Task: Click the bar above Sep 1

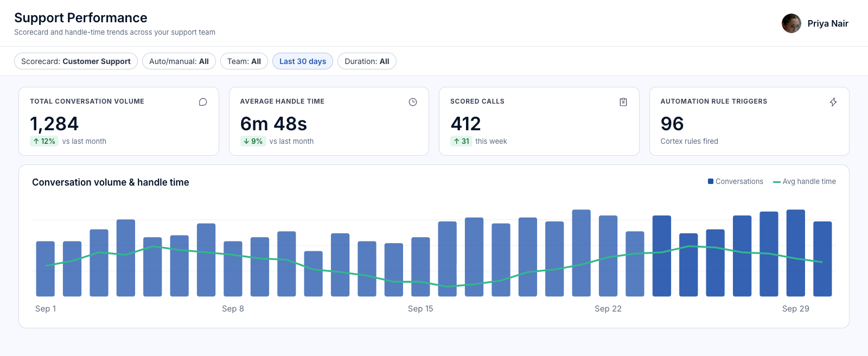Action: (x=46, y=269)
